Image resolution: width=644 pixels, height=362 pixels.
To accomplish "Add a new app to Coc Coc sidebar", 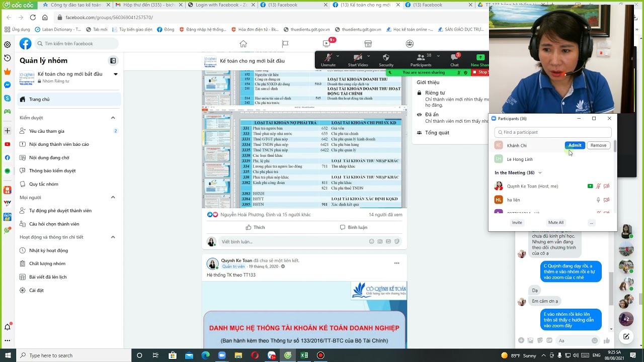I will coord(7,131).
